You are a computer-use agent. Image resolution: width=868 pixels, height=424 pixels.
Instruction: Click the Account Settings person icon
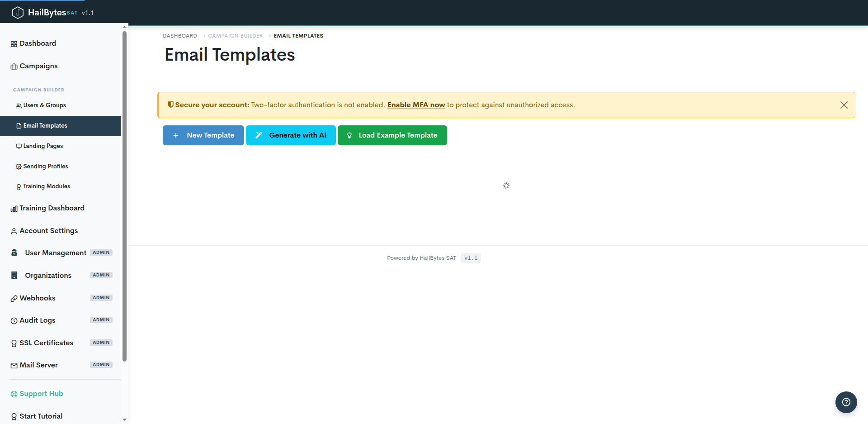tap(14, 231)
